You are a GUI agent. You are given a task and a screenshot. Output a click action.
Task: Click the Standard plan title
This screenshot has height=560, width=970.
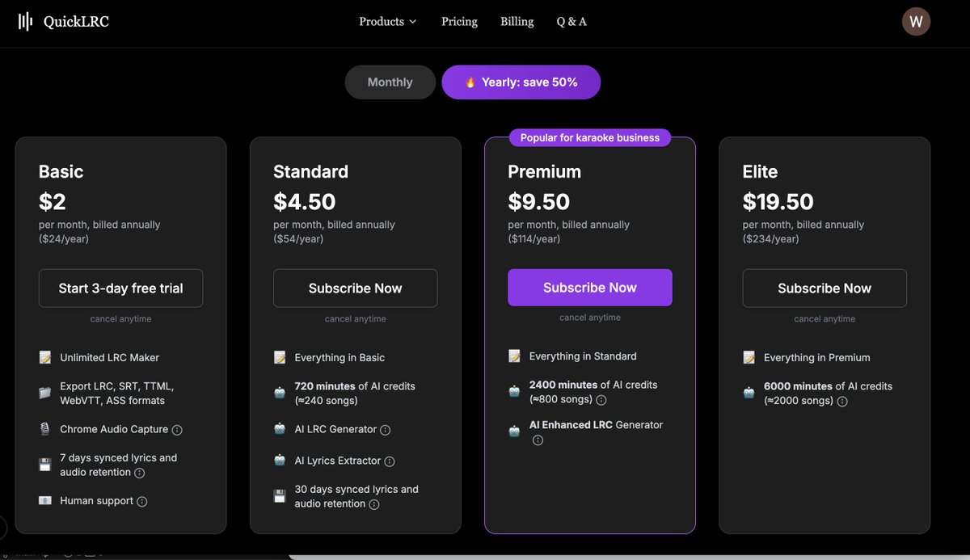pyautogui.click(x=311, y=171)
